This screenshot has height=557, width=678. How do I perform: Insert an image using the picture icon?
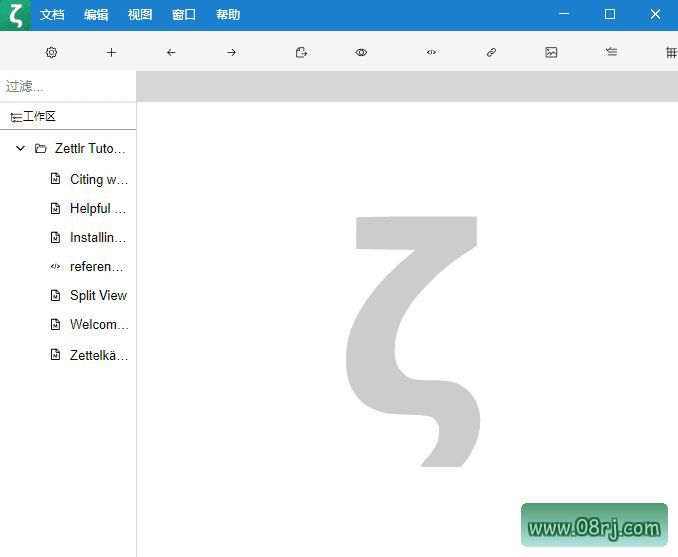[551, 52]
